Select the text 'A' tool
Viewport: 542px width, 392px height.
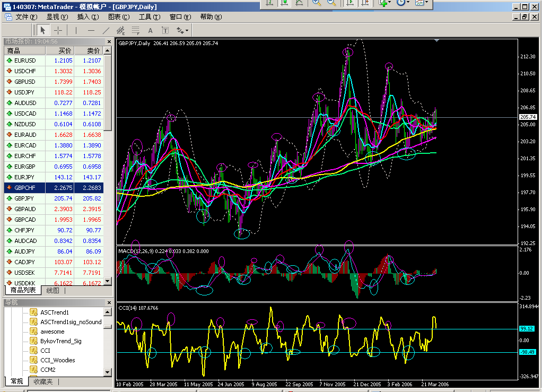click(x=150, y=30)
